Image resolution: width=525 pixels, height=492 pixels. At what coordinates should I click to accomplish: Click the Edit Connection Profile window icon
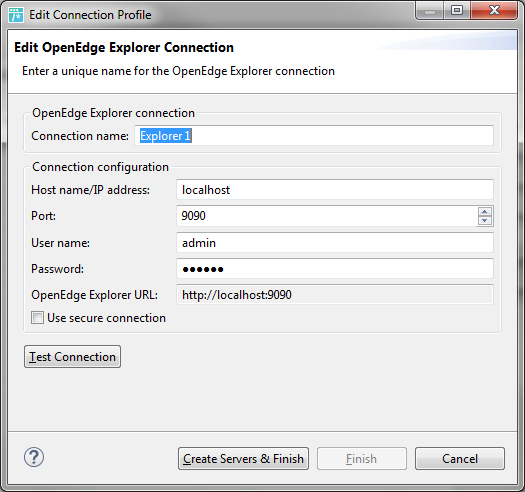[x=16, y=15]
